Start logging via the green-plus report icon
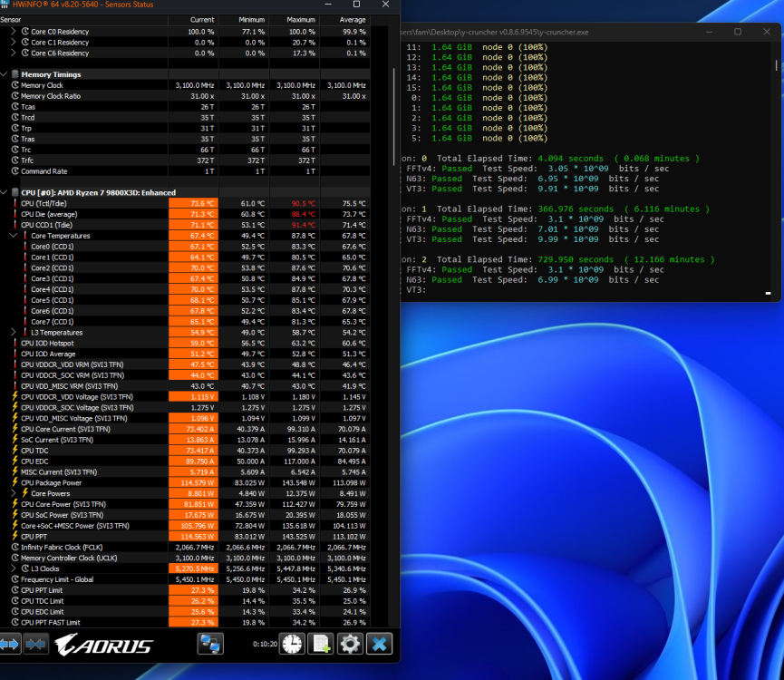 (x=319, y=644)
